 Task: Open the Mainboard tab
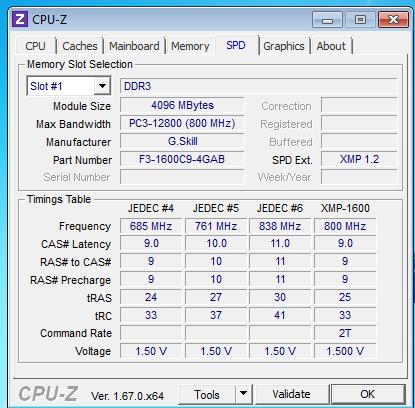(134, 46)
